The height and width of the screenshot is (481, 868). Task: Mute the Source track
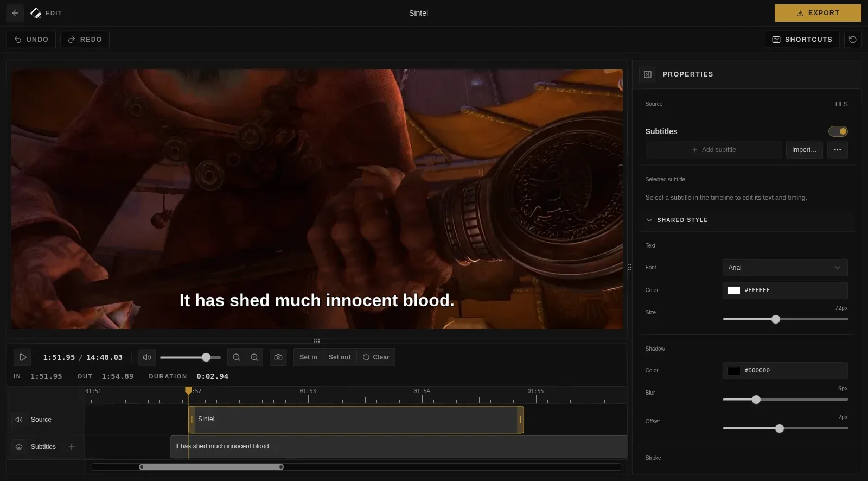tap(19, 420)
